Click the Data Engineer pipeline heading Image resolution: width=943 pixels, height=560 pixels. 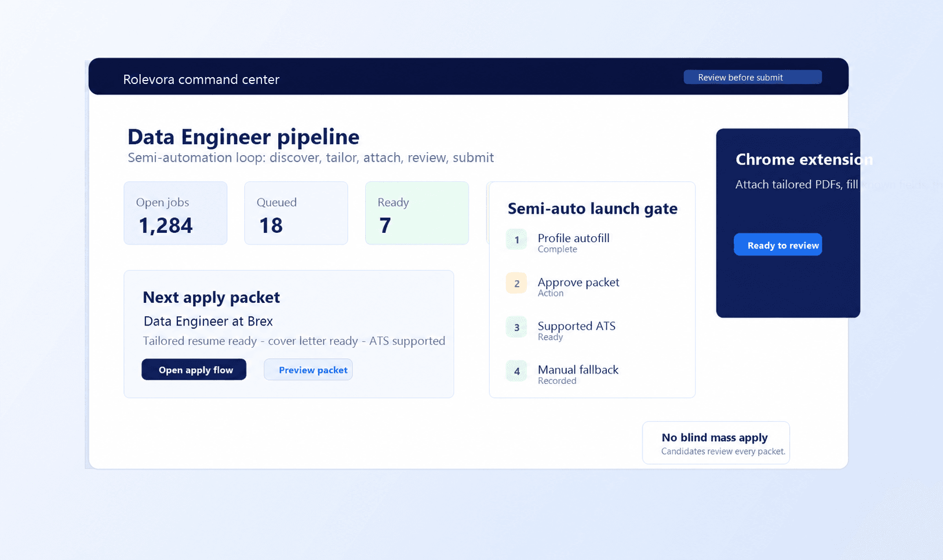243,137
